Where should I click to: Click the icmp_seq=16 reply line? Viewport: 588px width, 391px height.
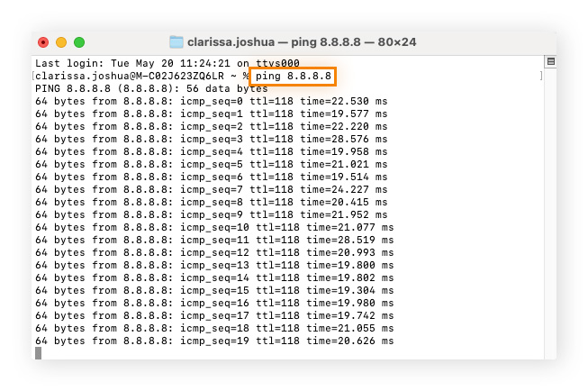pos(214,303)
